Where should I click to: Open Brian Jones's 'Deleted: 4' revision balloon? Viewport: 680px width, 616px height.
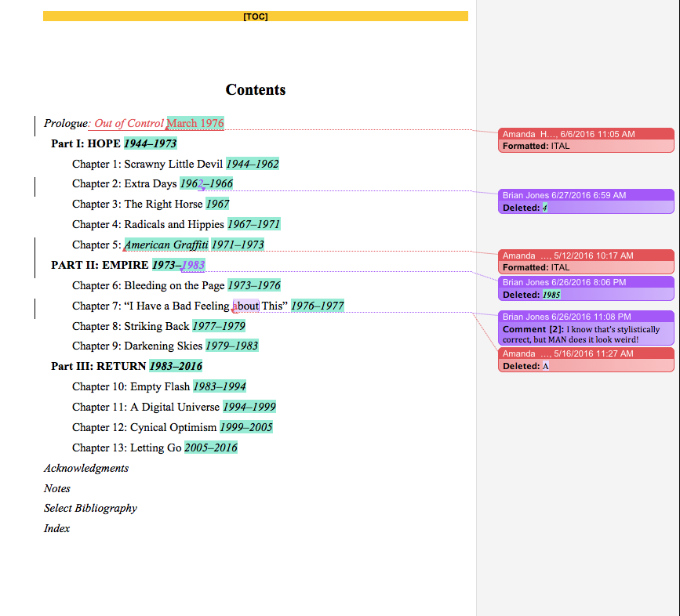pyautogui.click(x=586, y=201)
